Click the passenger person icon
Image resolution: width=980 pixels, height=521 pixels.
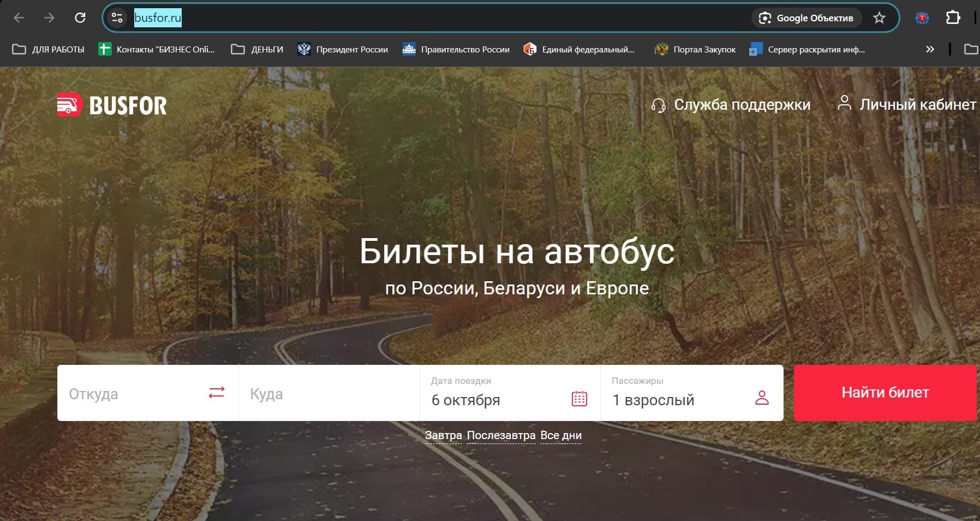[x=762, y=398]
